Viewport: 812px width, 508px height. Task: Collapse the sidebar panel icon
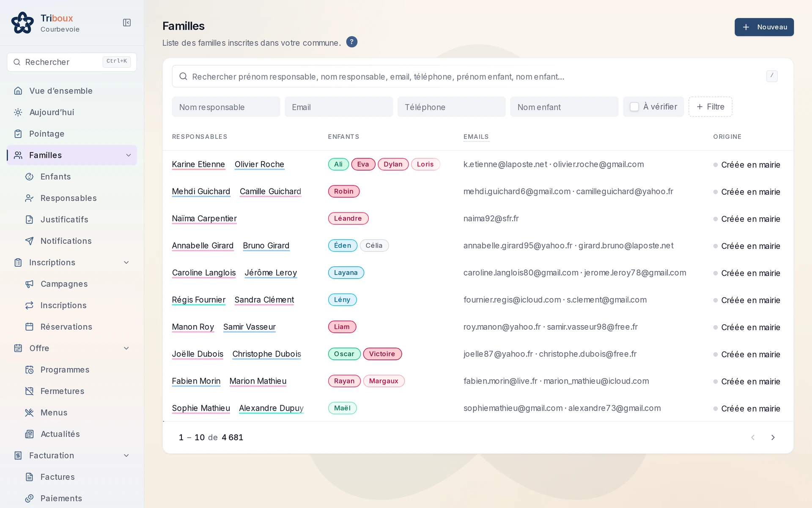click(127, 23)
